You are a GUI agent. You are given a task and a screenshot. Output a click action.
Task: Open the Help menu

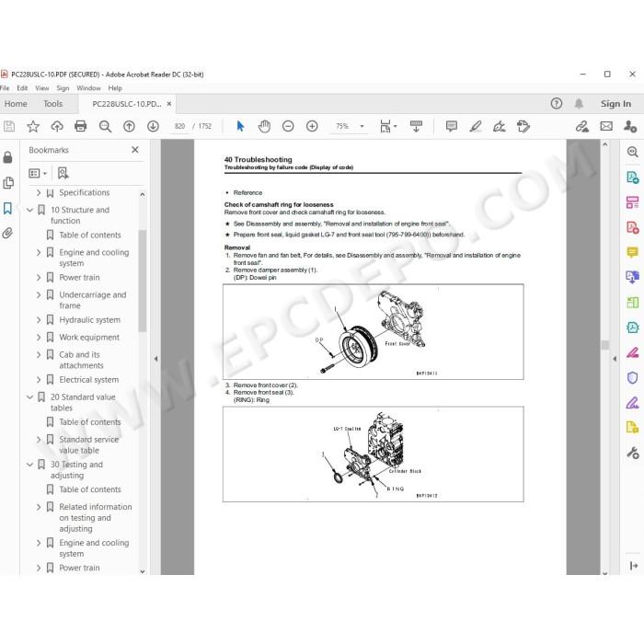115,88
